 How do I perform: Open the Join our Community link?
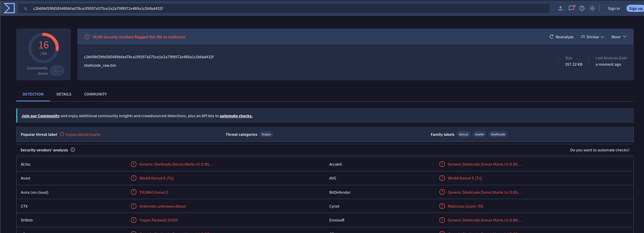tap(40, 116)
